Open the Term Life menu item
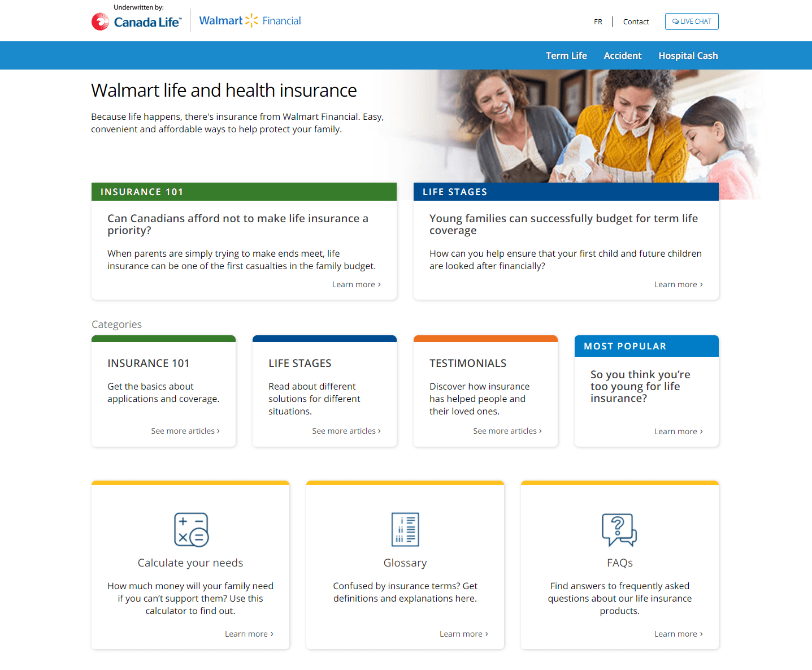 566,55
